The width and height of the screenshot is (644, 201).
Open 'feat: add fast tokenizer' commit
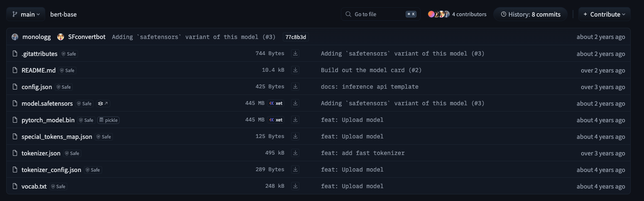pos(362,153)
